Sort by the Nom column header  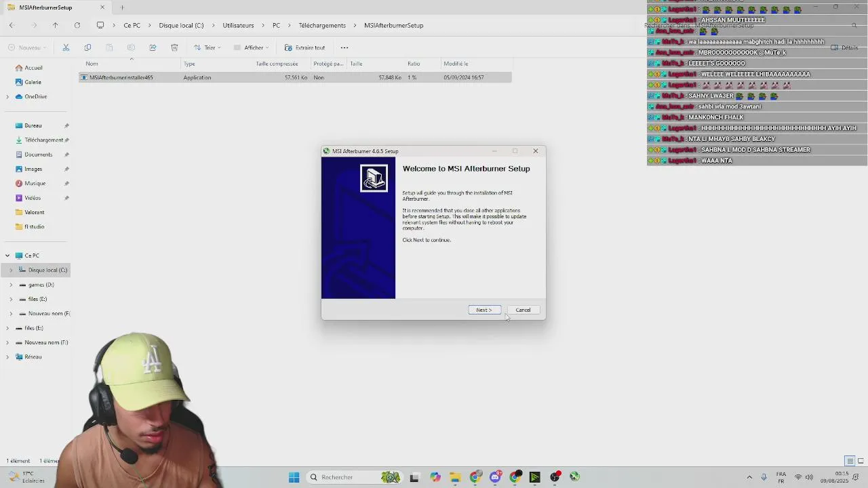(x=91, y=64)
